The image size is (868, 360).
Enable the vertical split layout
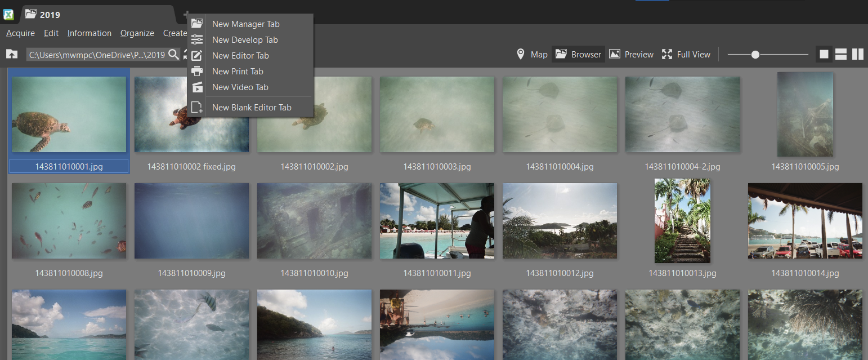(858, 54)
